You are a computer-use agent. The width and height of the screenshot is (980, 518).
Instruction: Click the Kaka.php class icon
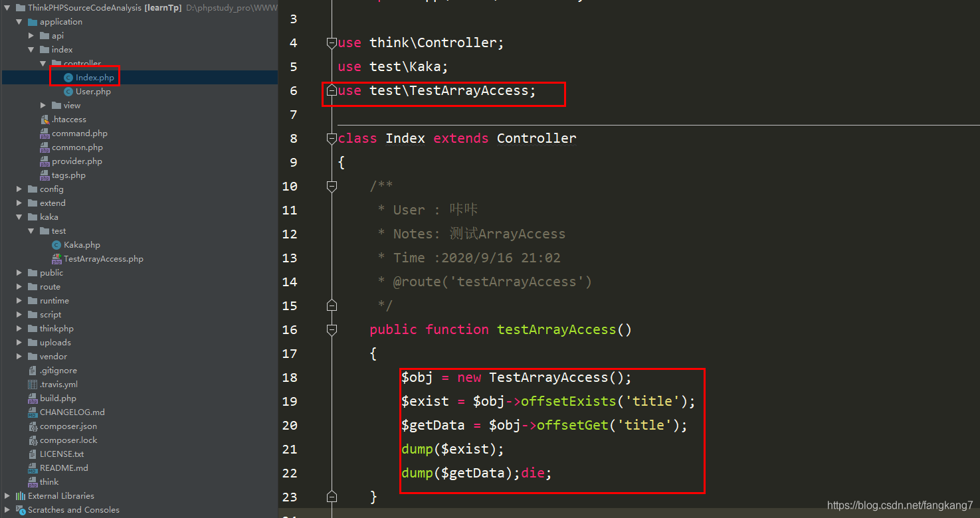pos(56,245)
